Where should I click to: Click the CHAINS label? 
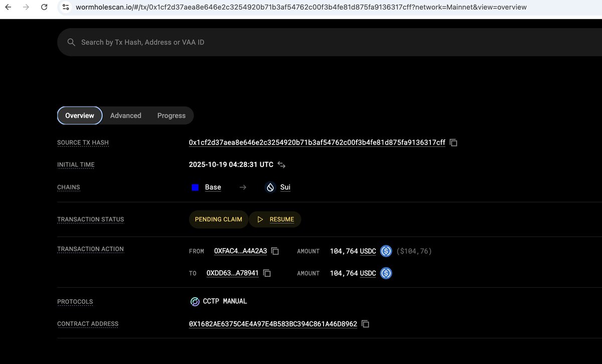(68, 188)
